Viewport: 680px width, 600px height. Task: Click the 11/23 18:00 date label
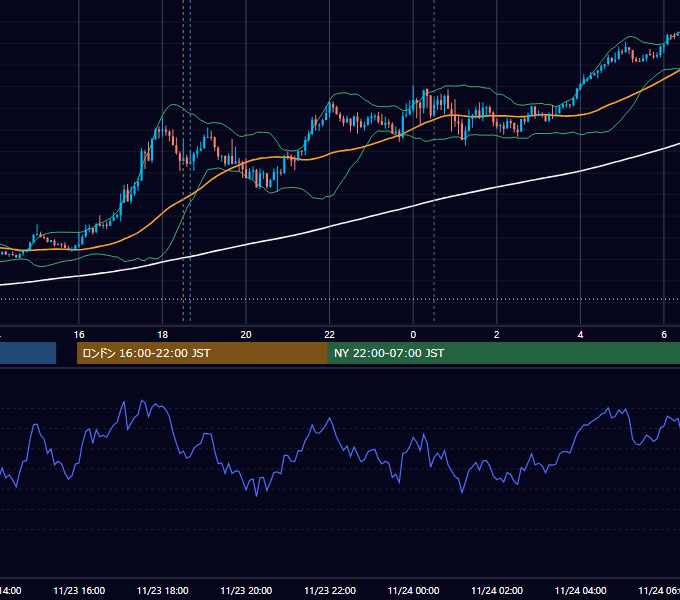click(163, 591)
